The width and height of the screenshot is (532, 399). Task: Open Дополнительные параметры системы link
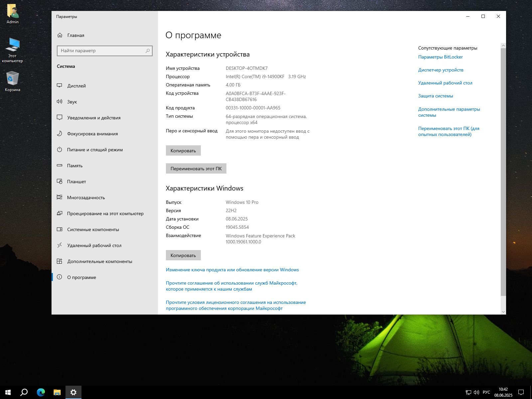[x=449, y=112]
